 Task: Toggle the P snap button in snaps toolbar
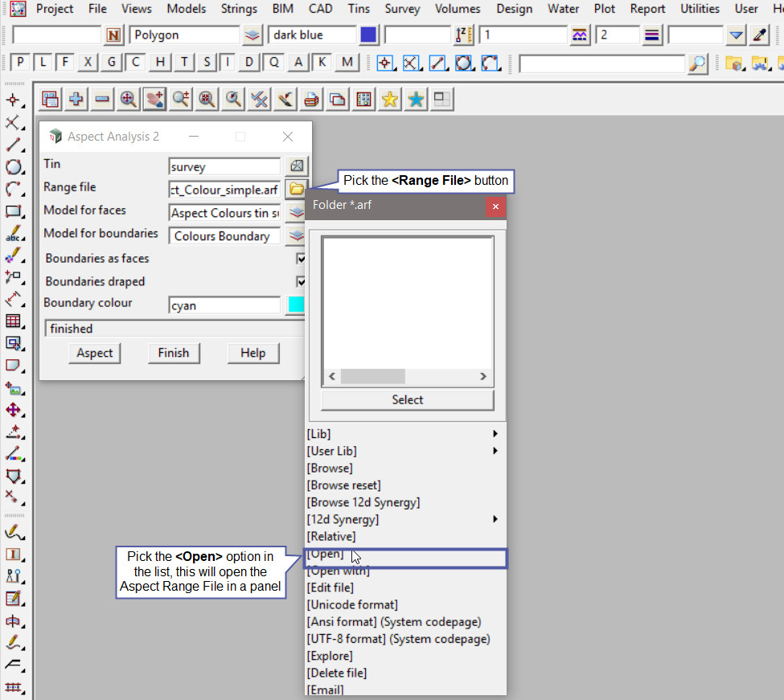coord(21,63)
